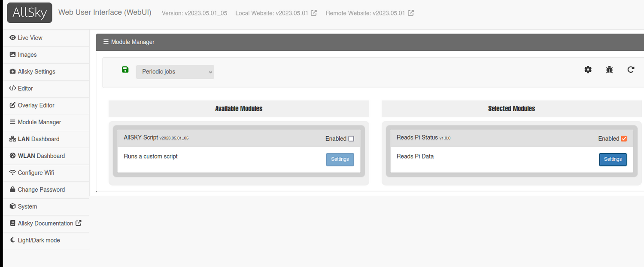
Task: Click the gauge icon beside WLAN Dashboard
Action: point(12,156)
